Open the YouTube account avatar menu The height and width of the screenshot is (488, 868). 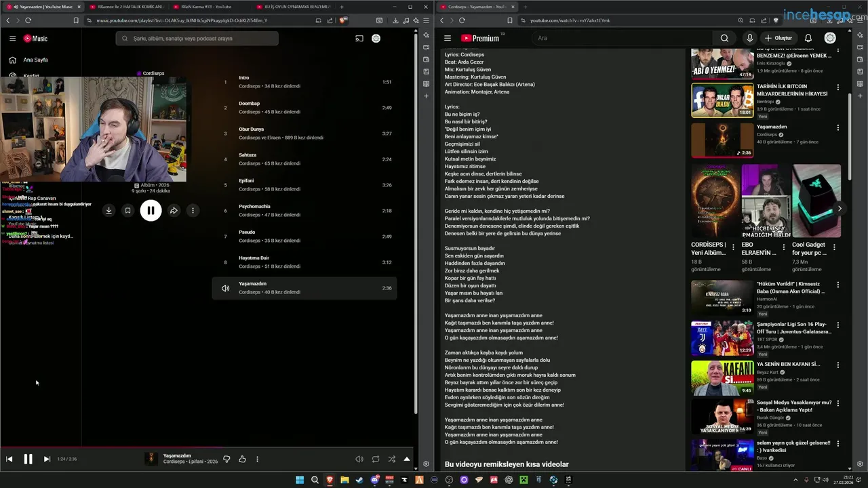(830, 38)
